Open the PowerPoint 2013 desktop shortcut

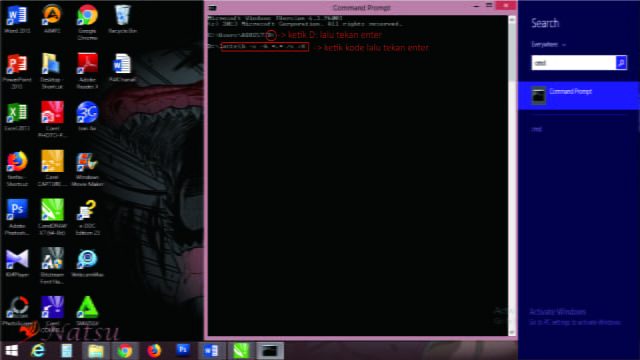pyautogui.click(x=17, y=71)
